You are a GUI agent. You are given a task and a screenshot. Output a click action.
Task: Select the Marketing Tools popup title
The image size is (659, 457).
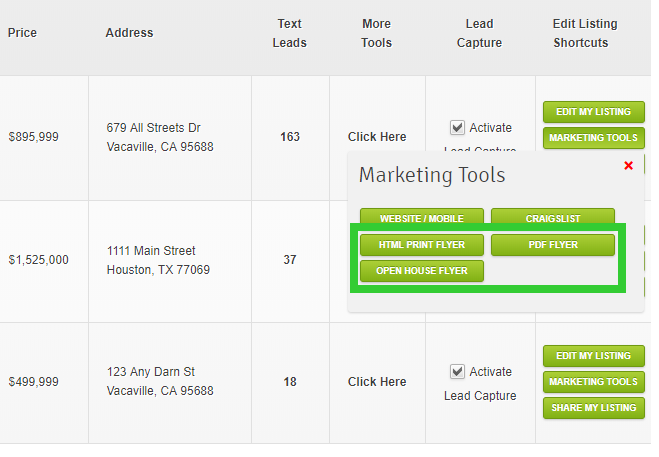(432, 175)
